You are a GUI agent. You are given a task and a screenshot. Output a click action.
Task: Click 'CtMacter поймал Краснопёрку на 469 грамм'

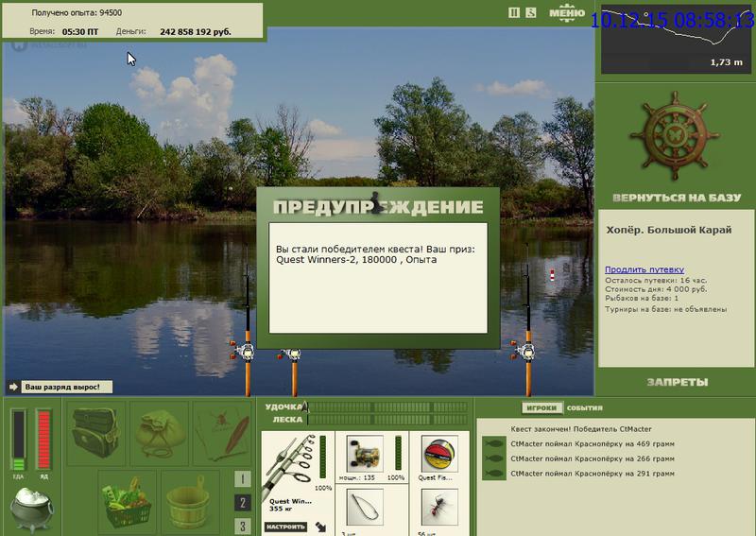[593, 444]
